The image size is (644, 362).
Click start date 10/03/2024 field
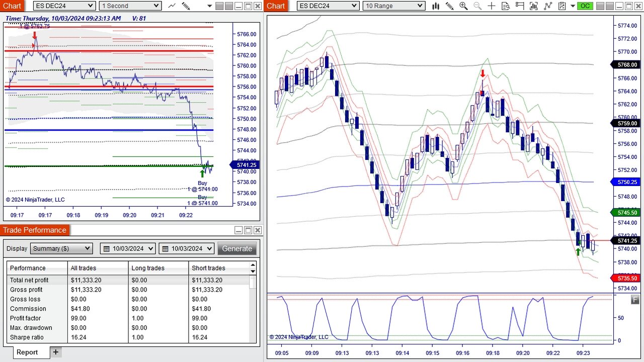(128, 248)
